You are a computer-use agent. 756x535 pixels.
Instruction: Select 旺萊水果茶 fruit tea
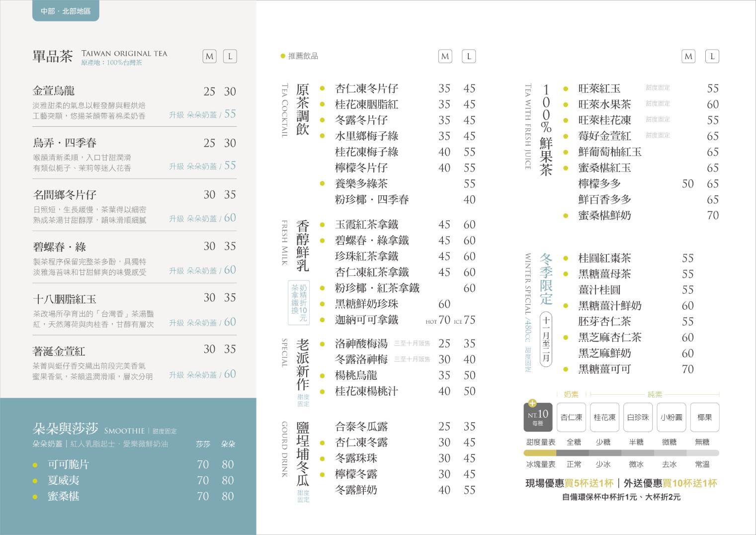click(x=604, y=104)
